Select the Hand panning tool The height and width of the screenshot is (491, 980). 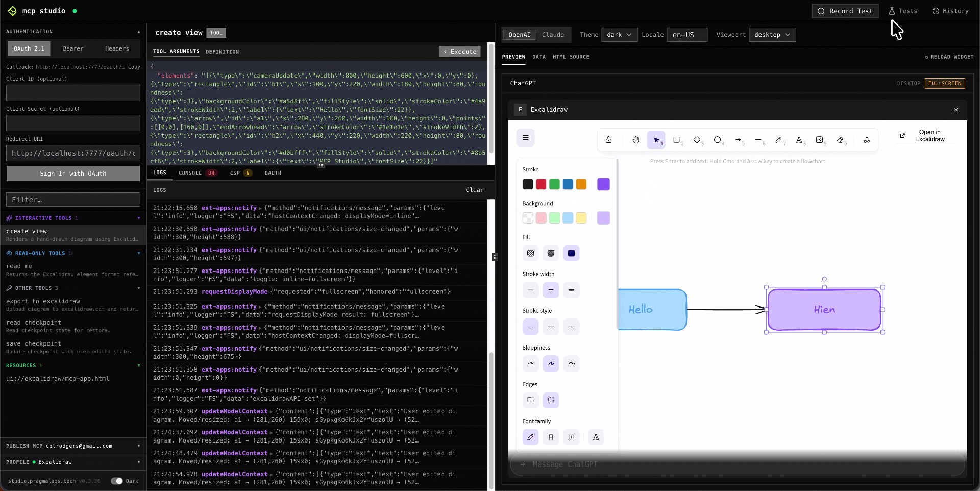pos(635,140)
